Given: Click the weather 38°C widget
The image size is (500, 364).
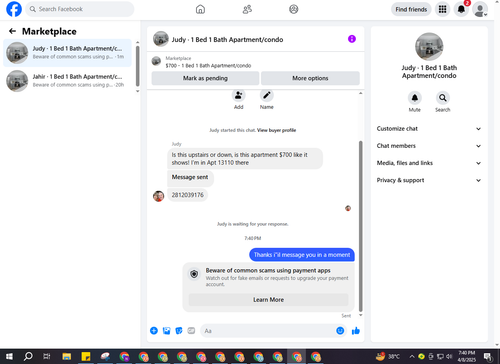Looking at the screenshot, I should 387,356.
